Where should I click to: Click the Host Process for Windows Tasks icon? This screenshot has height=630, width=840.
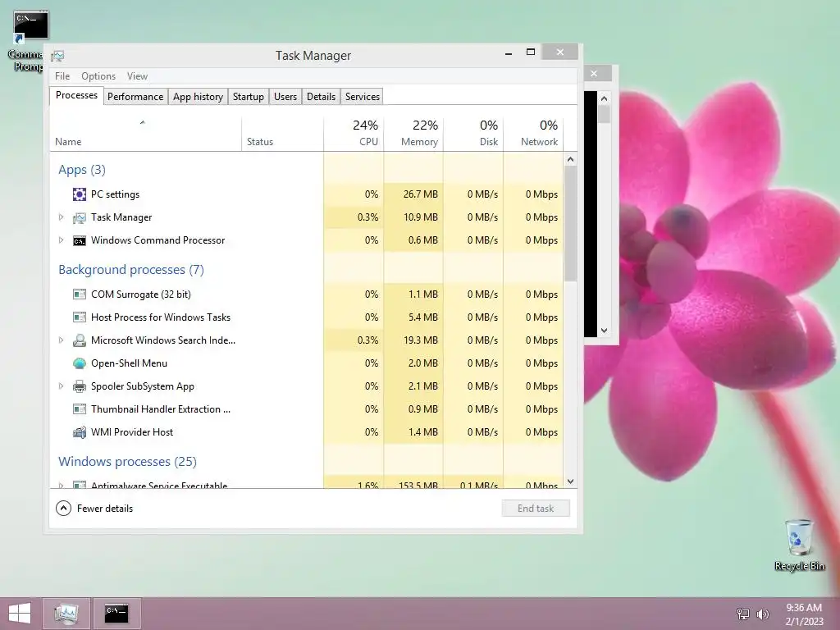click(x=80, y=317)
